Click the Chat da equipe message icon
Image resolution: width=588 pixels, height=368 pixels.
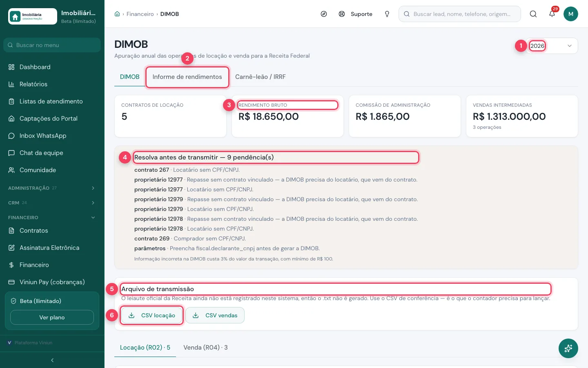(x=11, y=153)
